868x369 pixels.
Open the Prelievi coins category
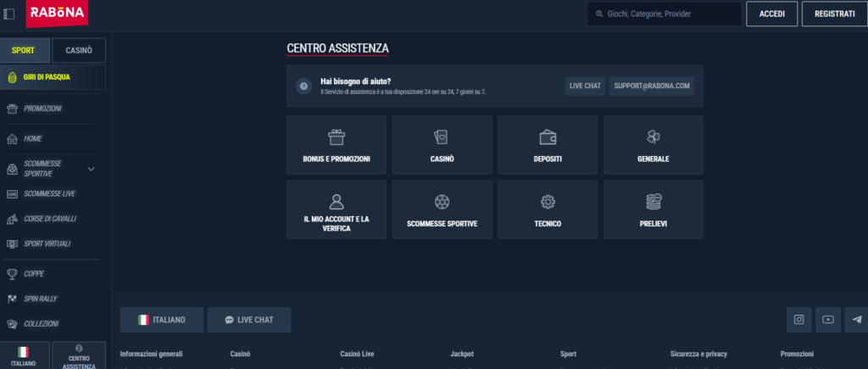tap(654, 210)
